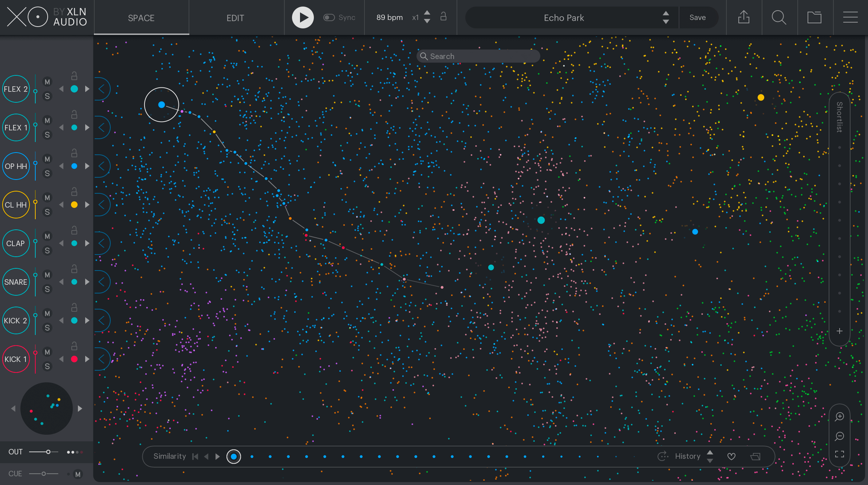
Task: Mute the SNARE channel
Action: 47,275
